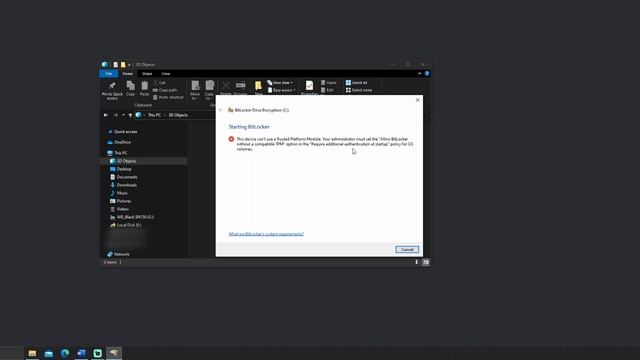Click Open in the ribbon

(x=329, y=82)
